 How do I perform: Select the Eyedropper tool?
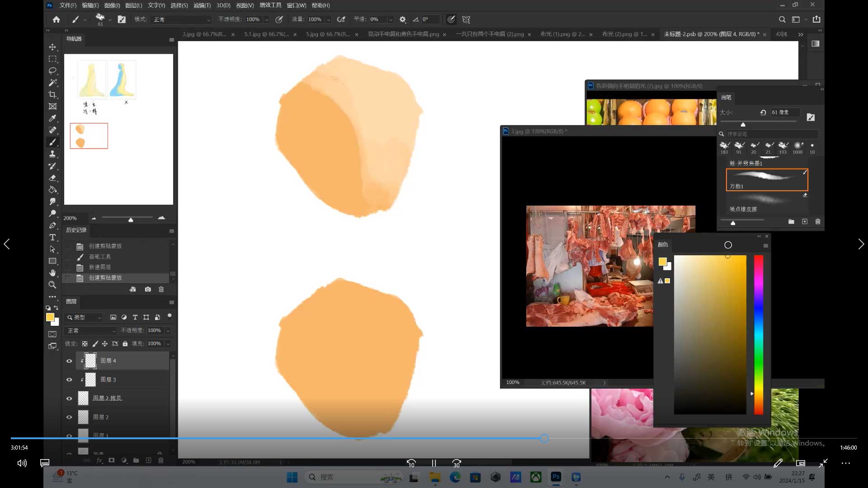[52, 118]
